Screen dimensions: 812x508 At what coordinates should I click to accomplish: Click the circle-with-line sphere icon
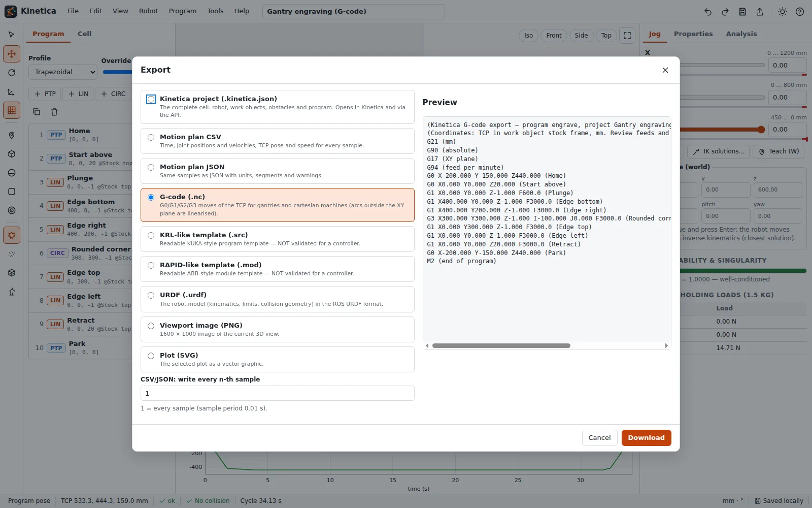tap(12, 173)
